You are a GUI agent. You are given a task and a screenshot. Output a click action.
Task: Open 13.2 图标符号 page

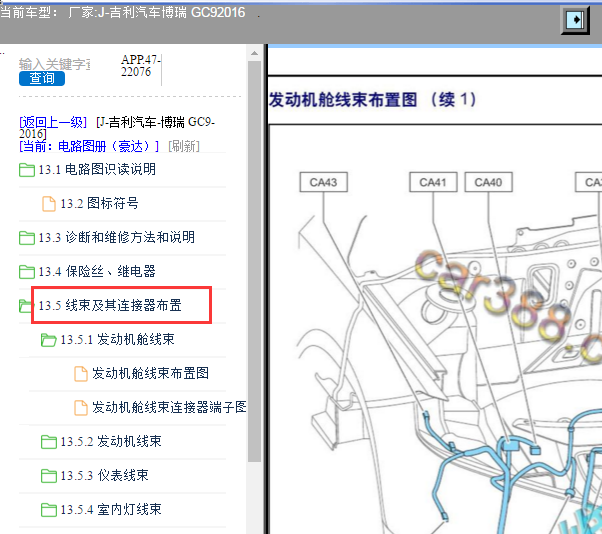(x=99, y=203)
